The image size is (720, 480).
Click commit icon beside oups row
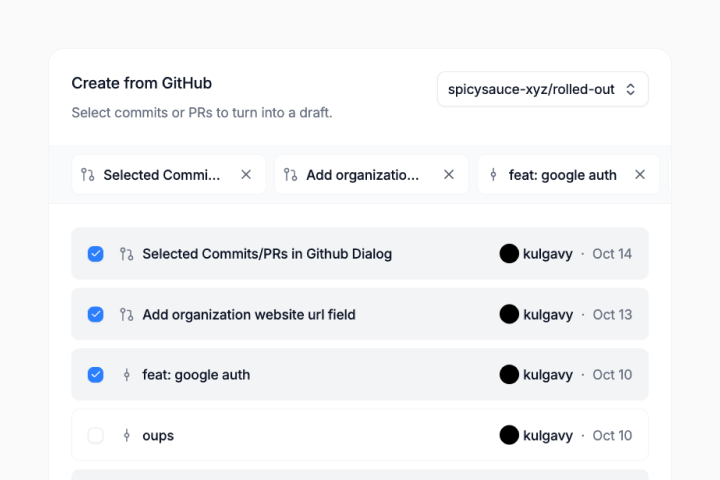coord(127,436)
